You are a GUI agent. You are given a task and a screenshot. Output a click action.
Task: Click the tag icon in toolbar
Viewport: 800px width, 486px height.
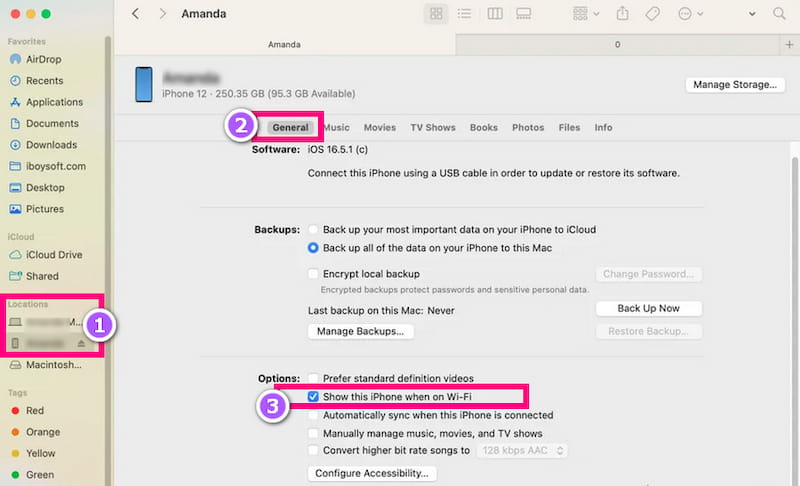[x=652, y=14]
